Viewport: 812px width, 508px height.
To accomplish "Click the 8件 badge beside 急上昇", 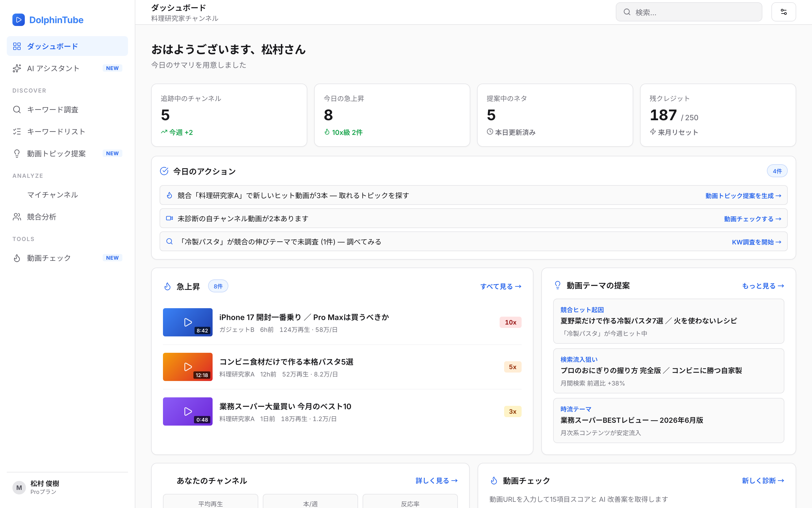I will 218,286.
